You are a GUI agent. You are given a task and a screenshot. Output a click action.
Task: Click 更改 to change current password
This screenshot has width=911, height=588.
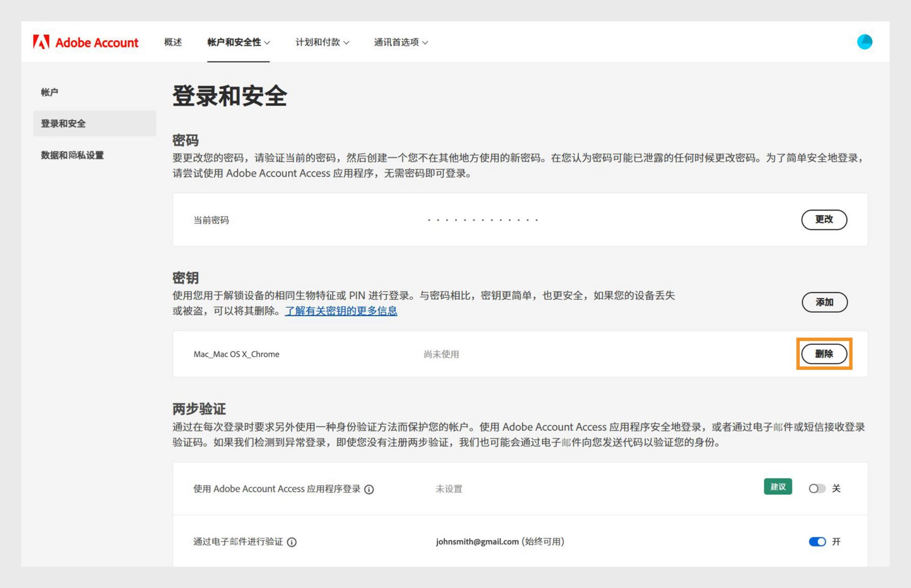click(824, 220)
